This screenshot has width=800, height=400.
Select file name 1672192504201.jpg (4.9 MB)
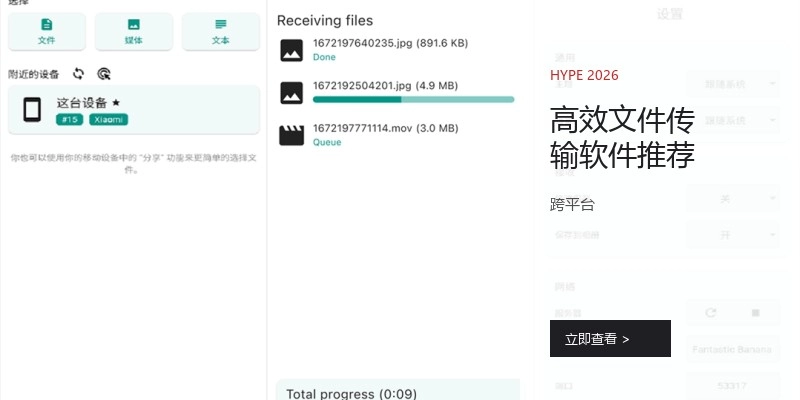385,86
